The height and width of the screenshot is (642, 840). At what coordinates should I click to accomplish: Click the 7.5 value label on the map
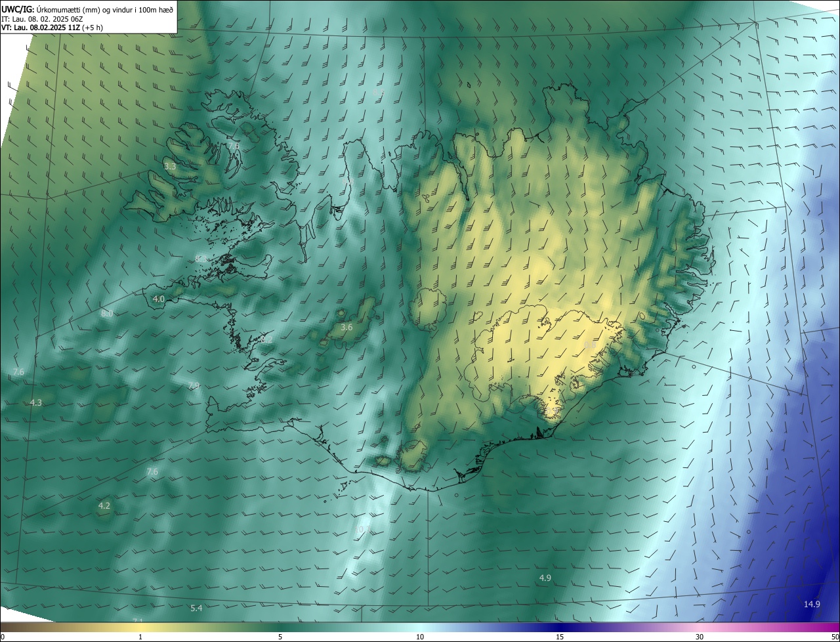click(233, 146)
